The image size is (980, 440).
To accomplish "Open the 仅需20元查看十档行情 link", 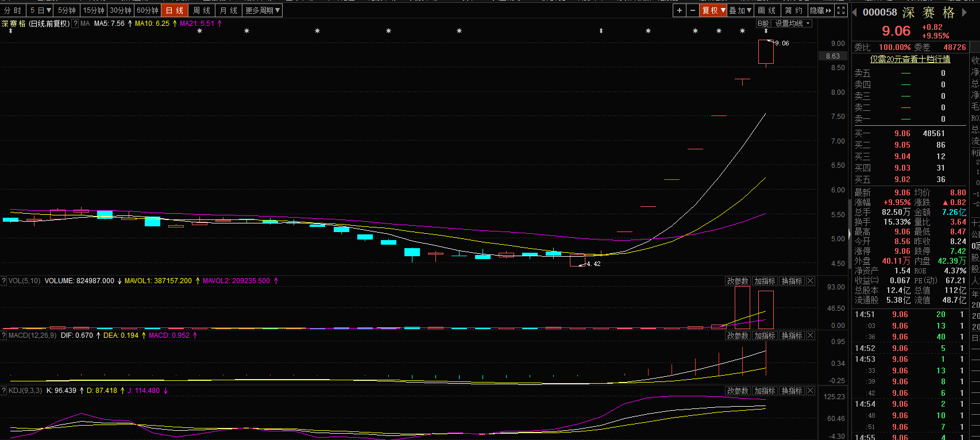I will pyautogui.click(x=910, y=59).
